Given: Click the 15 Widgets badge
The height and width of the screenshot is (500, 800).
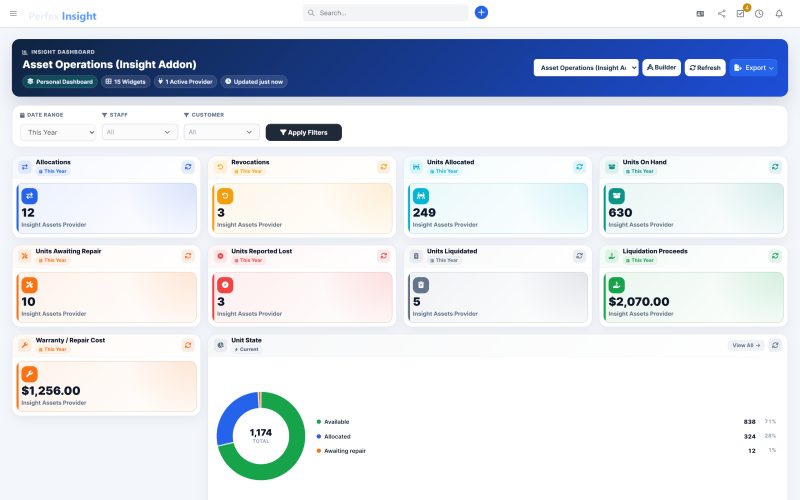Looking at the screenshot, I should point(126,82).
